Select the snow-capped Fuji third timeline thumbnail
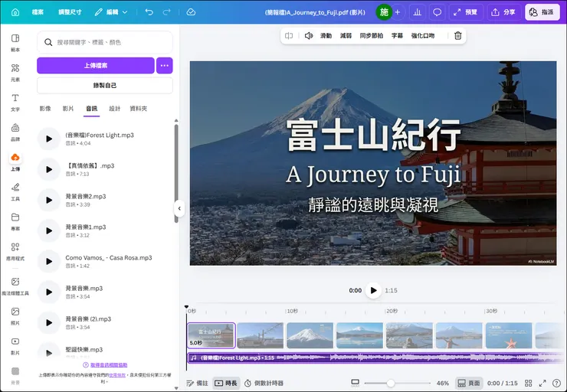The height and width of the screenshot is (392, 567). coord(310,335)
